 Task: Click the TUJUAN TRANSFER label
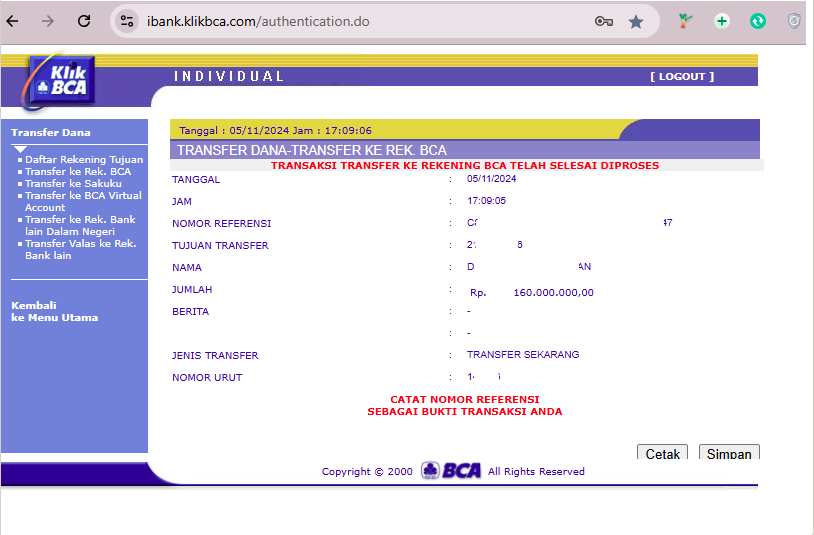[220, 245]
